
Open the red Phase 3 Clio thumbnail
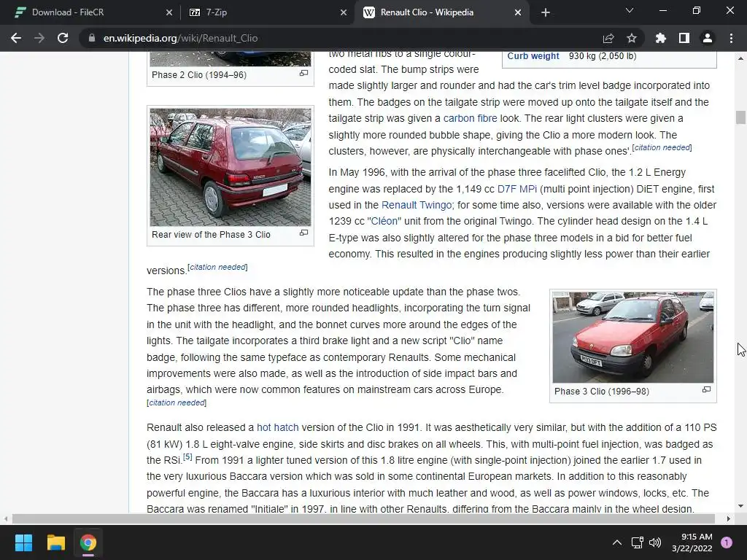(632, 337)
